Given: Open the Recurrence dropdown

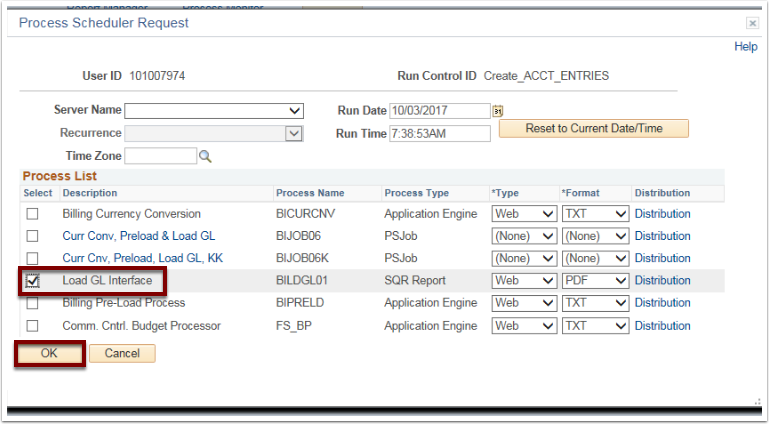Looking at the screenshot, I should pos(214,133).
